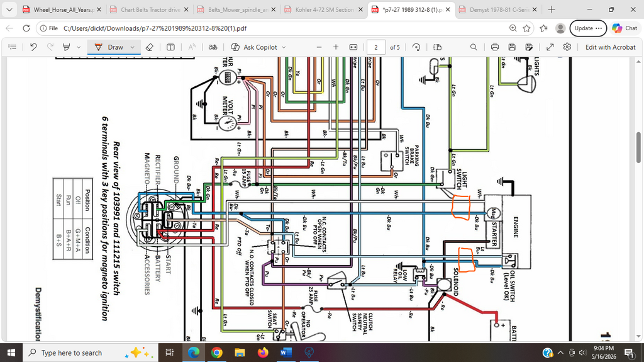644x362 pixels.
Task: Open the browser profile menu
Action: tap(560, 28)
